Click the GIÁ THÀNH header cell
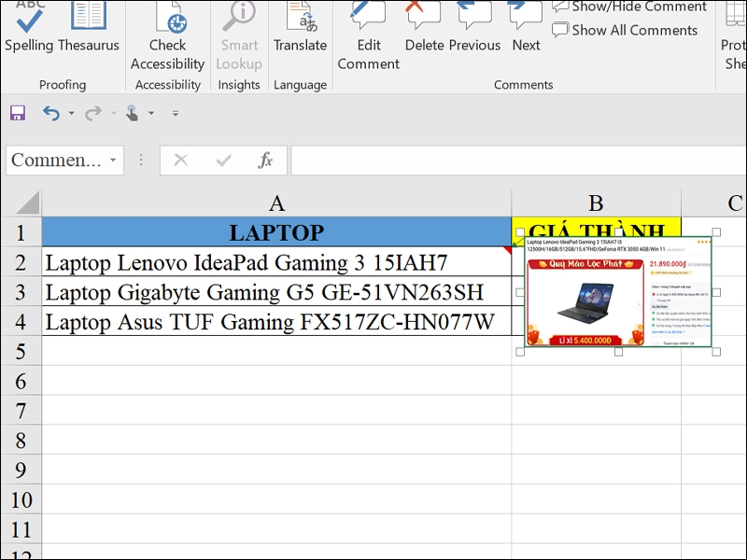Viewport: 747px width, 560px height. pos(596,227)
